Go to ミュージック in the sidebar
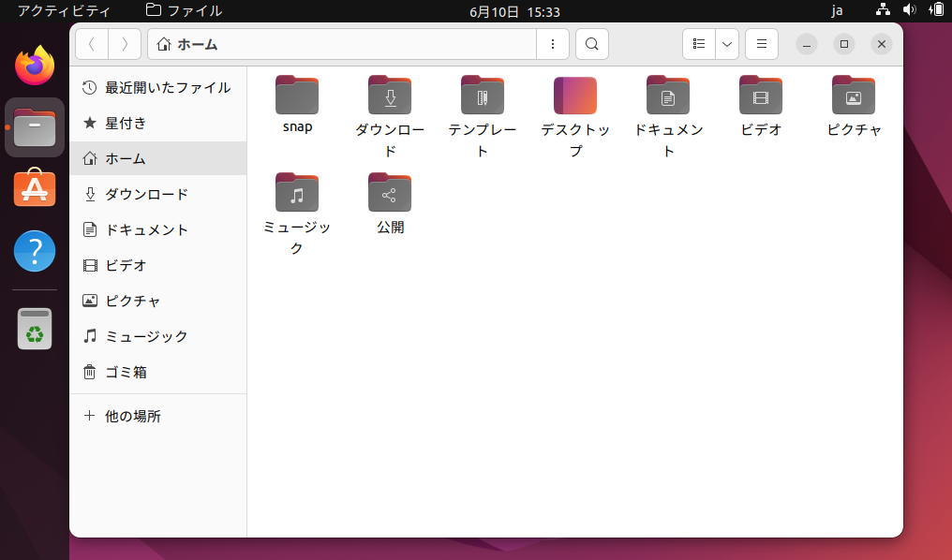Image resolution: width=952 pixels, height=560 pixels. click(x=158, y=336)
